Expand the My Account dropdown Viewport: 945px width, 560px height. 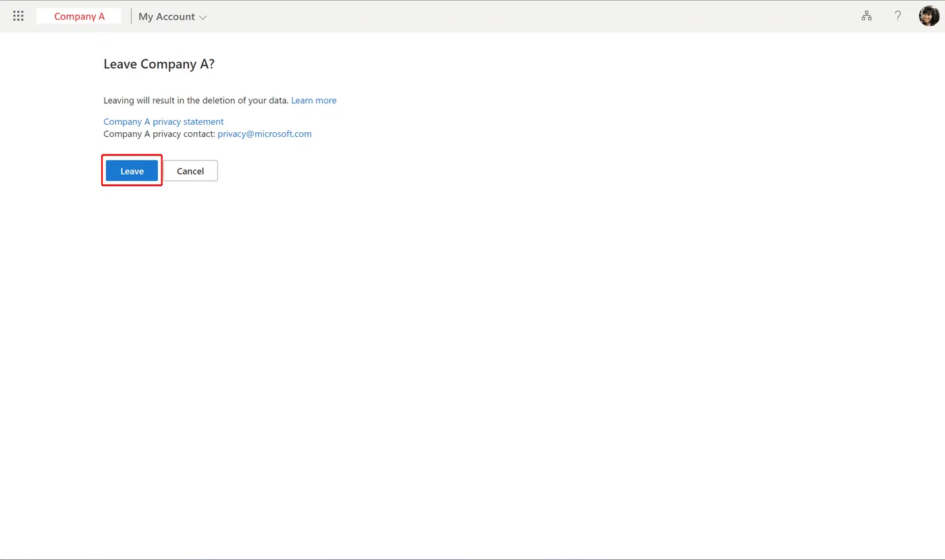(173, 17)
